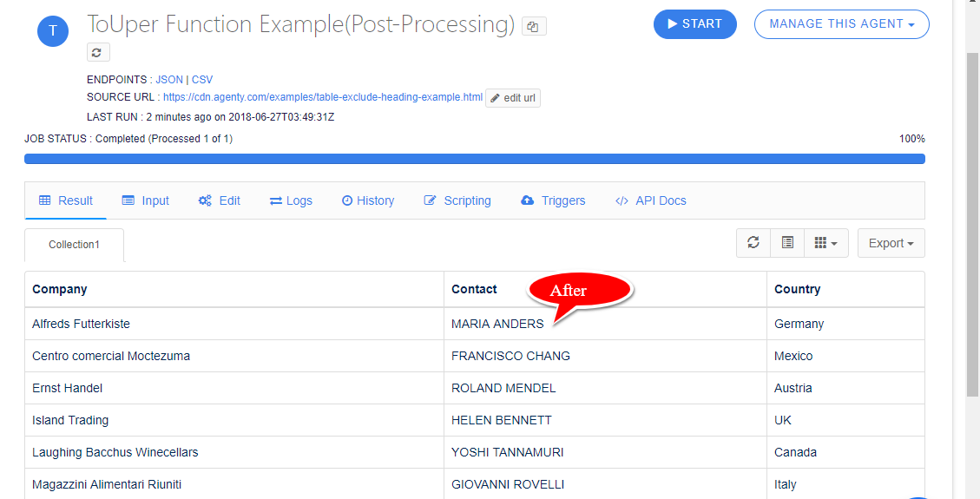Click the agent title text

(301, 25)
